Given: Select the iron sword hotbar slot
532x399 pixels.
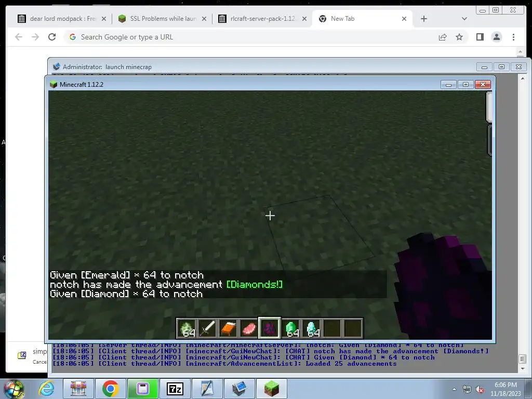Looking at the screenshot, I should 208,328.
